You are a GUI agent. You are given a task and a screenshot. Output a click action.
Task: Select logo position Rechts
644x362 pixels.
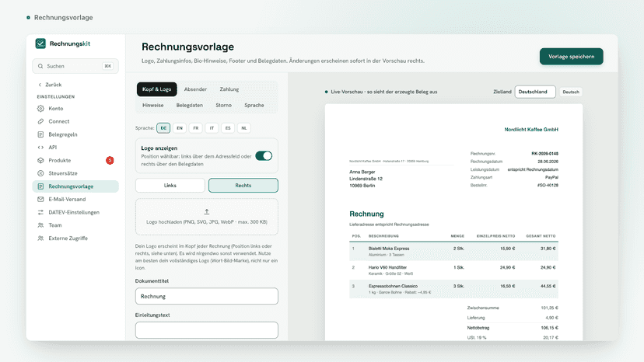[243, 186]
